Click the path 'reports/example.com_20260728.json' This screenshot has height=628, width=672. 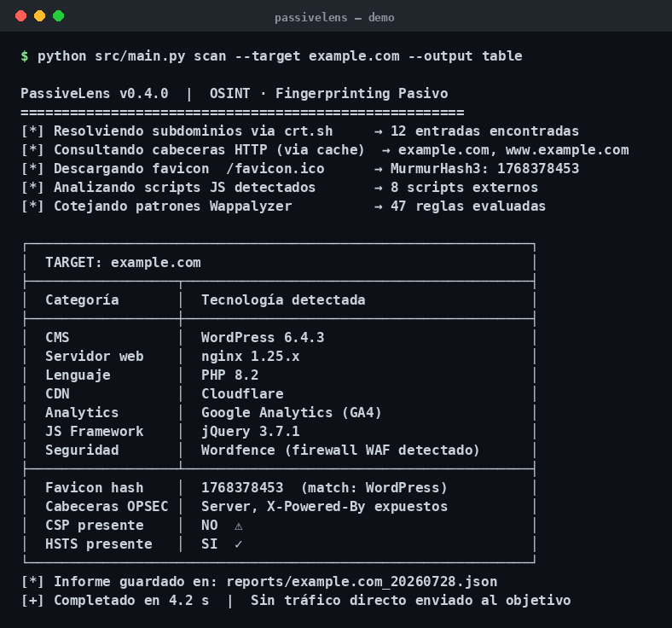[362, 582]
